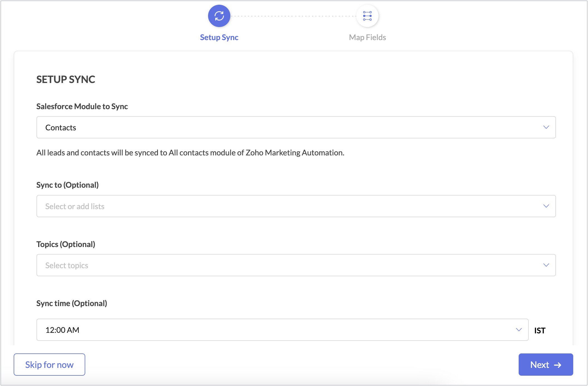
Task: Open the Salesforce Module to Sync dropdown
Action: tap(296, 127)
